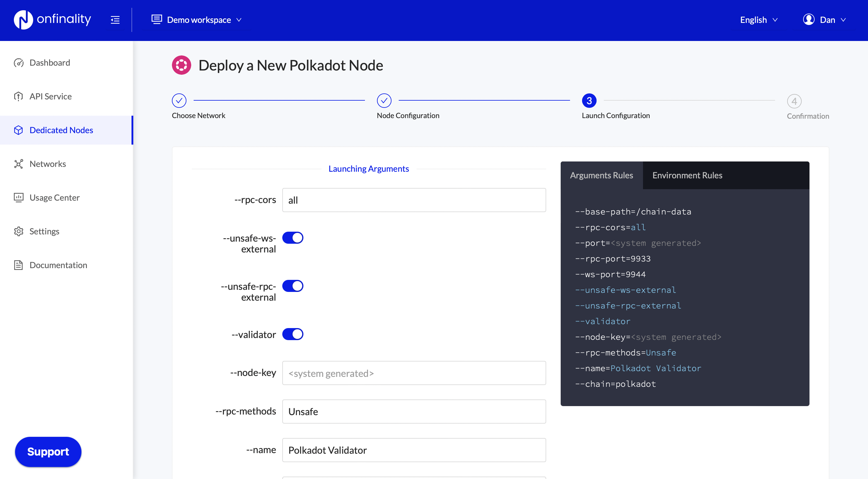Collapse the sidebar using the menu-fold icon
This screenshot has height=479, width=868.
pos(115,20)
